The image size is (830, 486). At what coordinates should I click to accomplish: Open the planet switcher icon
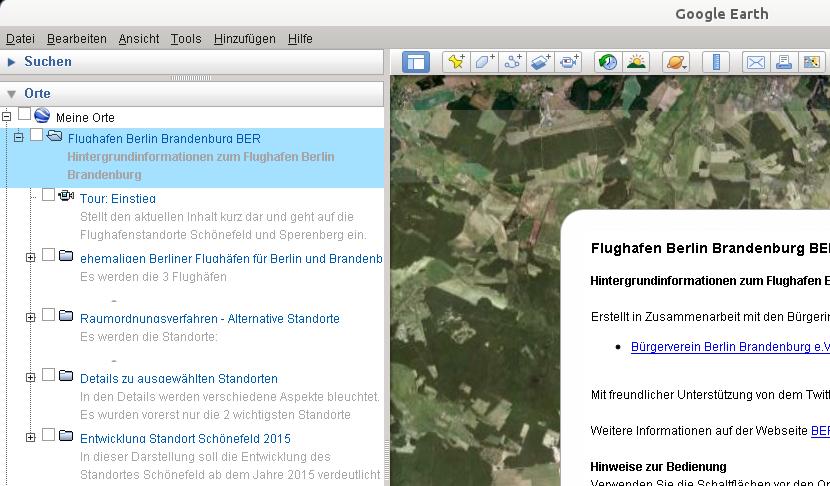tap(676, 62)
